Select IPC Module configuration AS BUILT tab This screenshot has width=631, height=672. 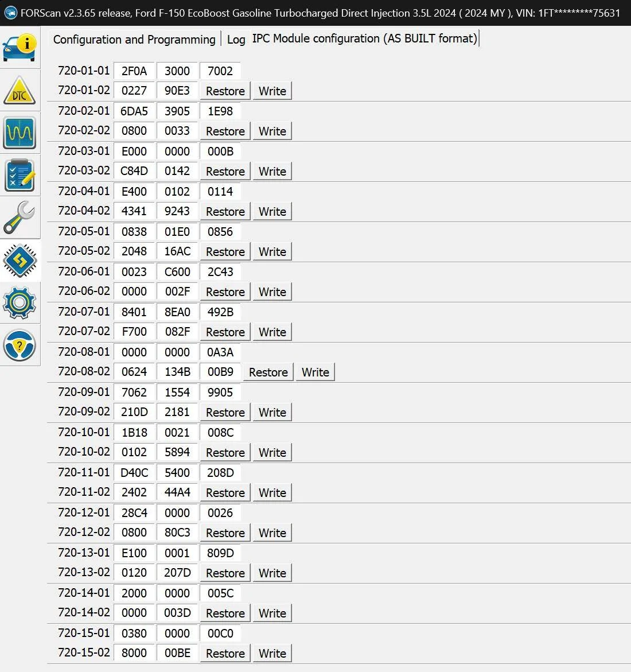(x=365, y=38)
